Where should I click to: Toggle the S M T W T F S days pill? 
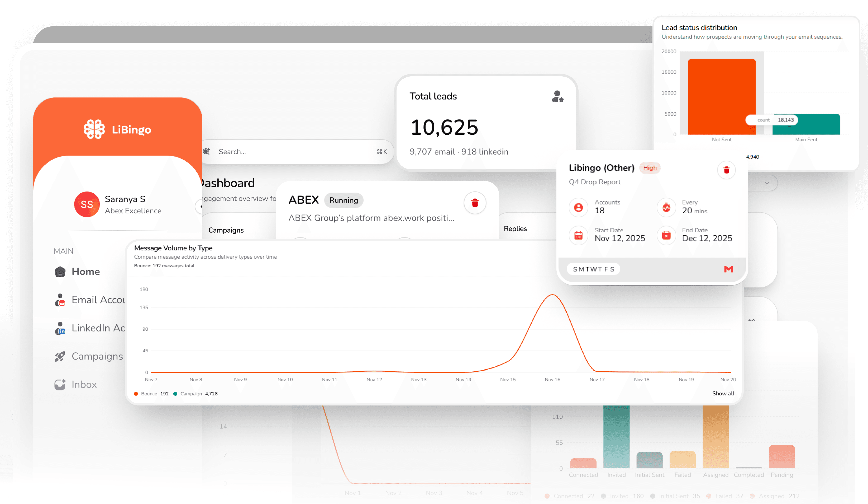[x=593, y=269]
